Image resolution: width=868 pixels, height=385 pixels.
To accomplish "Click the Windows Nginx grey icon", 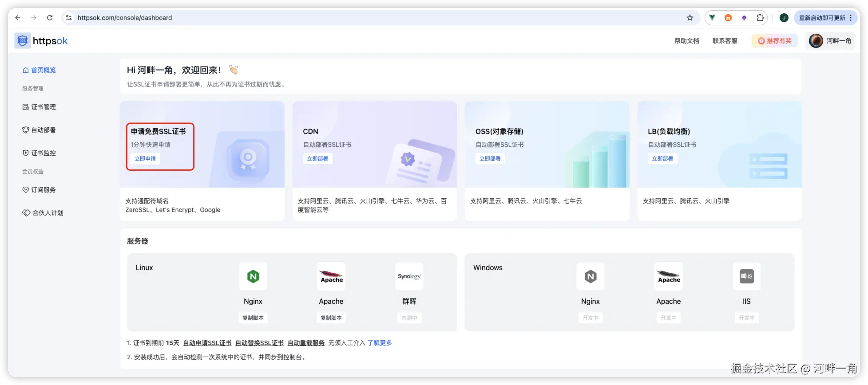I will pyautogui.click(x=591, y=276).
